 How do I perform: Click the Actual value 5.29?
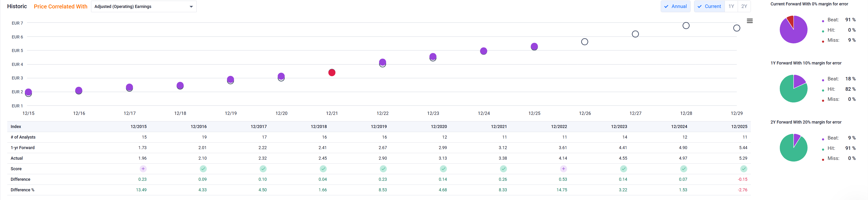coord(743,158)
